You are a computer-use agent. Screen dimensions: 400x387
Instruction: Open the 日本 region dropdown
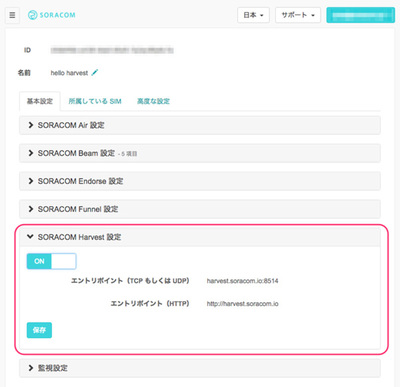[253, 15]
